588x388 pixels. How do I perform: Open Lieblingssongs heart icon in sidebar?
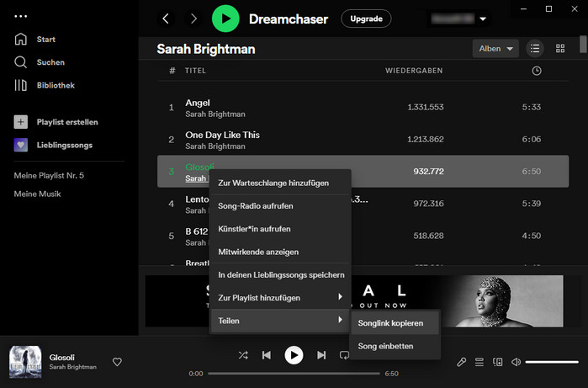pos(21,145)
